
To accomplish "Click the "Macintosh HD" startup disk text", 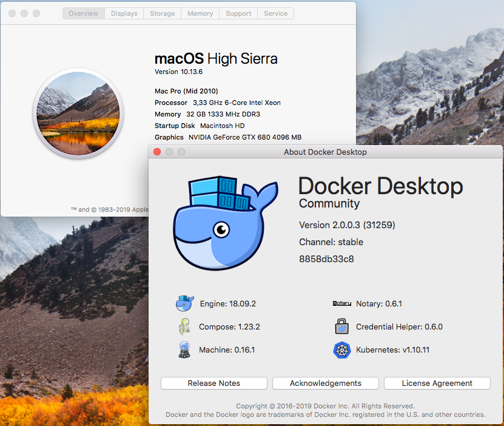I will point(223,126).
